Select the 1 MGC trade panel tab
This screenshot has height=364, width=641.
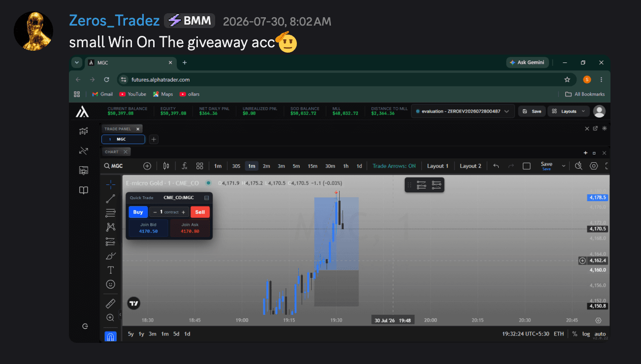point(123,139)
